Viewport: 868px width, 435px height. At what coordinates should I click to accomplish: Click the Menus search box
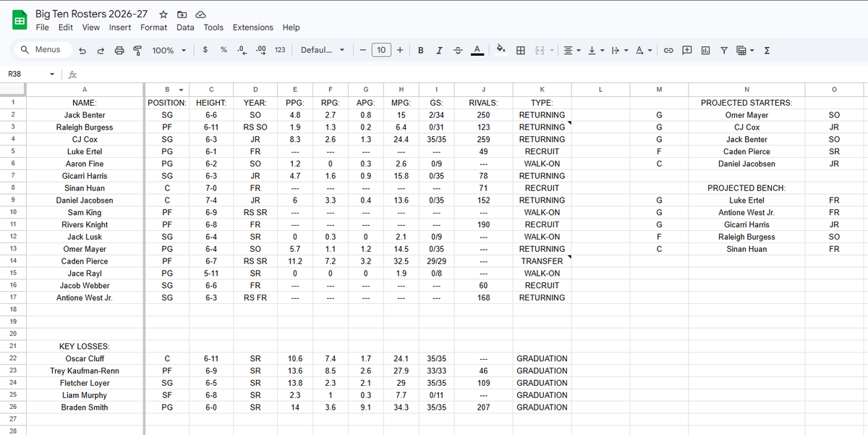42,50
